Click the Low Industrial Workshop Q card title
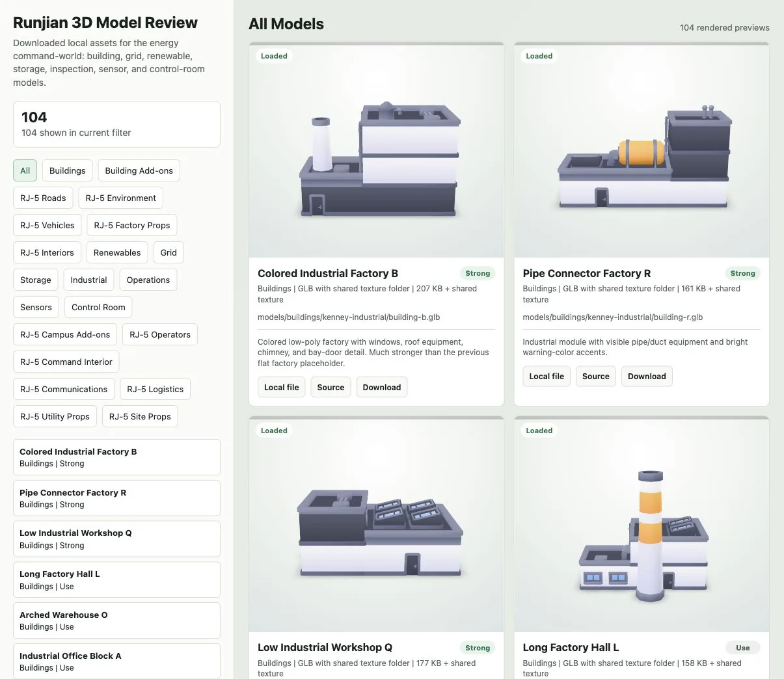 [x=325, y=647]
